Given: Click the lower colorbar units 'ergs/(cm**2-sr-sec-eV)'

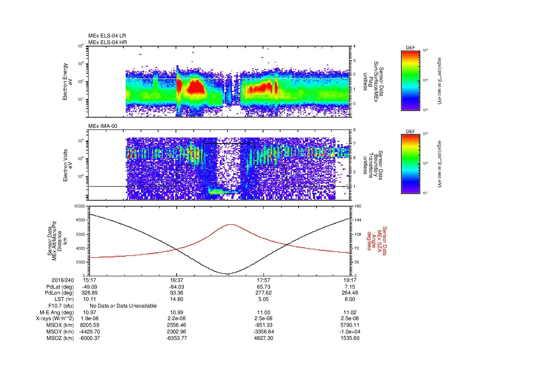Looking at the screenshot, I should 440,165.
